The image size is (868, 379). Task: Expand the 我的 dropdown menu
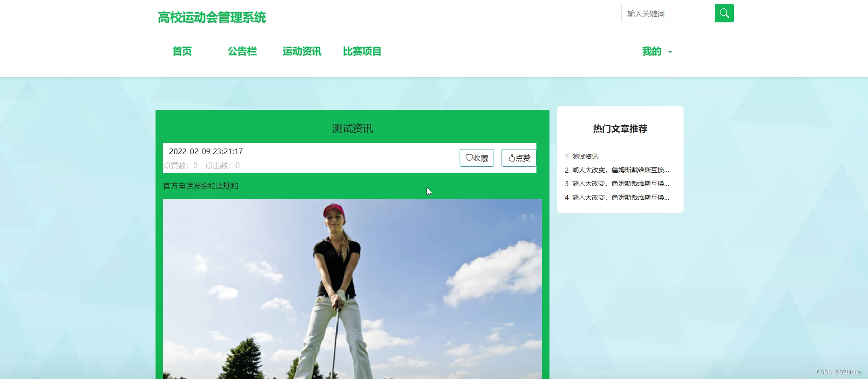[657, 51]
